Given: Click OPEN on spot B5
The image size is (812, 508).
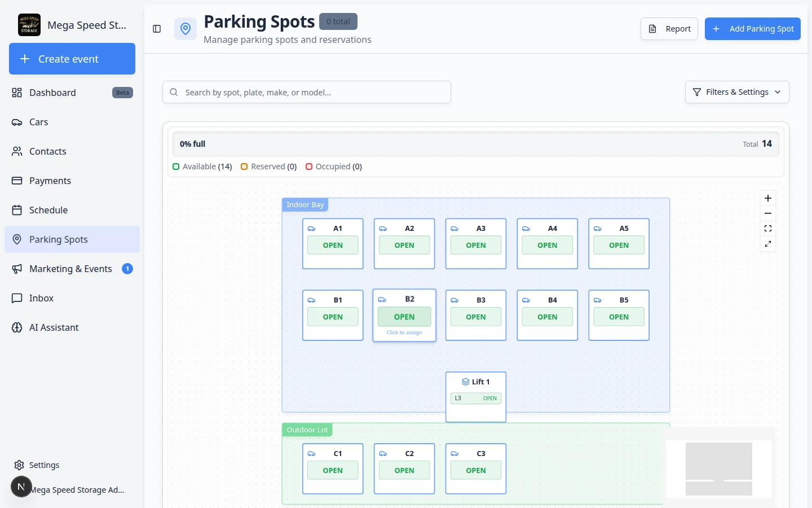Looking at the screenshot, I should tap(619, 317).
